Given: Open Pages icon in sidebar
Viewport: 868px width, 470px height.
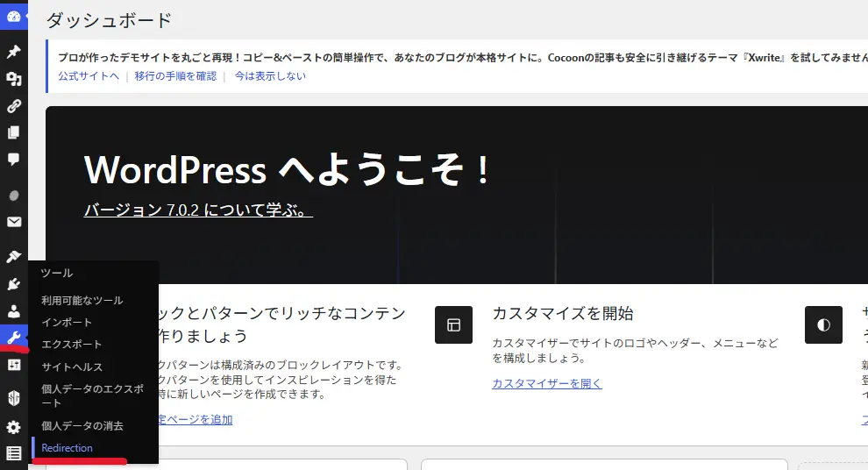Looking at the screenshot, I should (x=14, y=132).
